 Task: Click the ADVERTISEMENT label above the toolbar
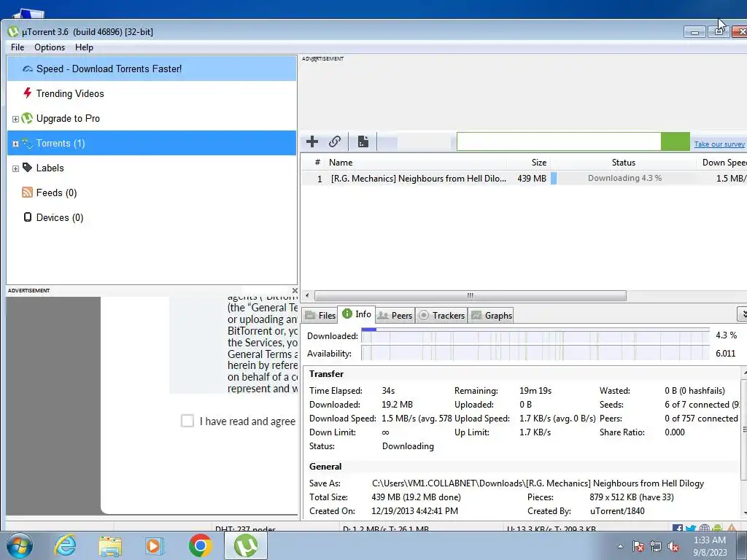[322, 58]
